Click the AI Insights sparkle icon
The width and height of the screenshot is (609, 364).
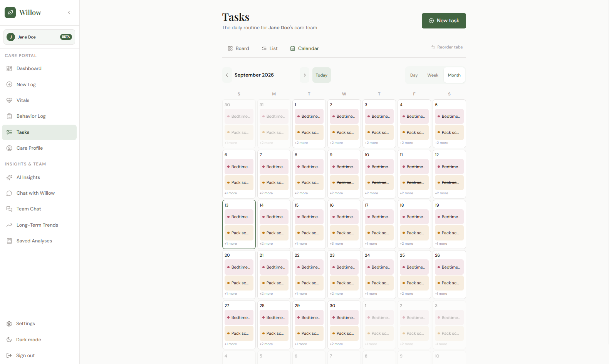pyautogui.click(x=9, y=177)
